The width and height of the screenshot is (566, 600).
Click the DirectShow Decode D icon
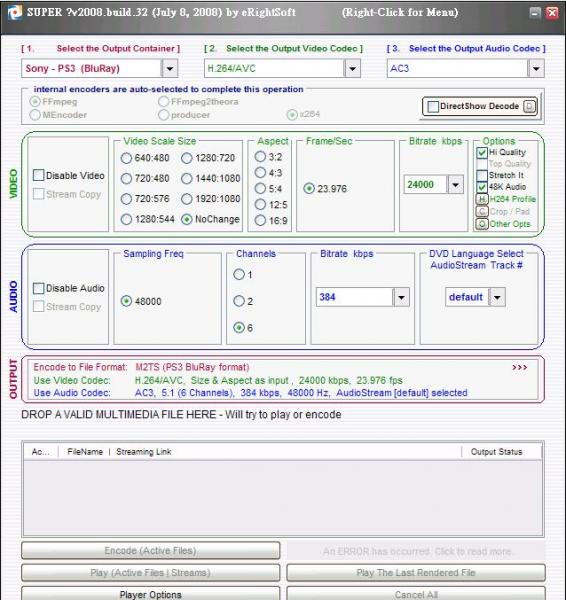(529, 106)
